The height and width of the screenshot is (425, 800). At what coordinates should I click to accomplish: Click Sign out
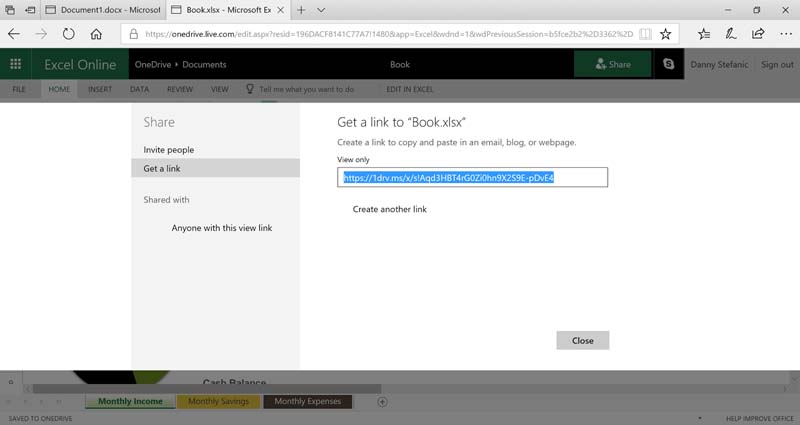[x=777, y=64]
